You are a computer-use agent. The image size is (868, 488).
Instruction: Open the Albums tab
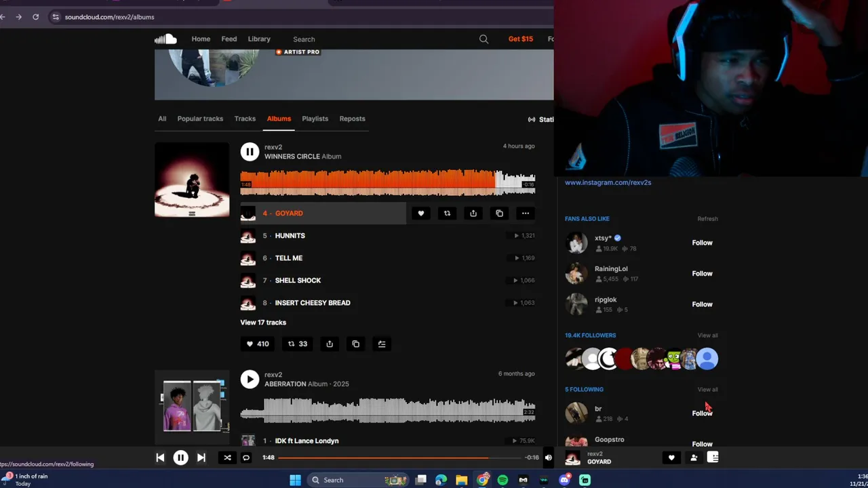click(279, 119)
